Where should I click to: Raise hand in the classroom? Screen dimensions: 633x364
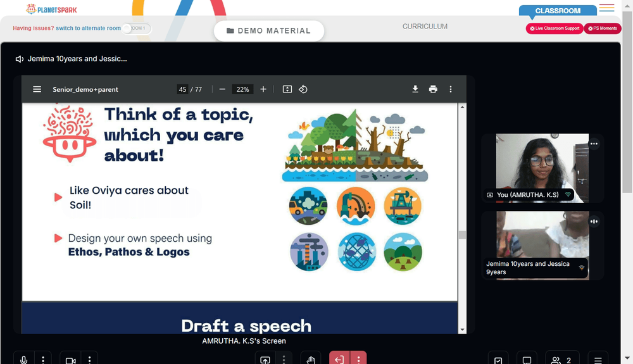point(311,359)
